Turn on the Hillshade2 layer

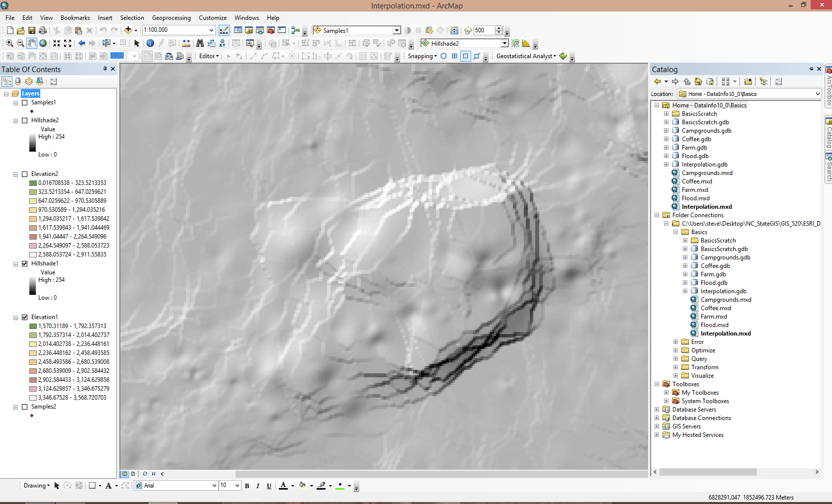click(x=24, y=121)
